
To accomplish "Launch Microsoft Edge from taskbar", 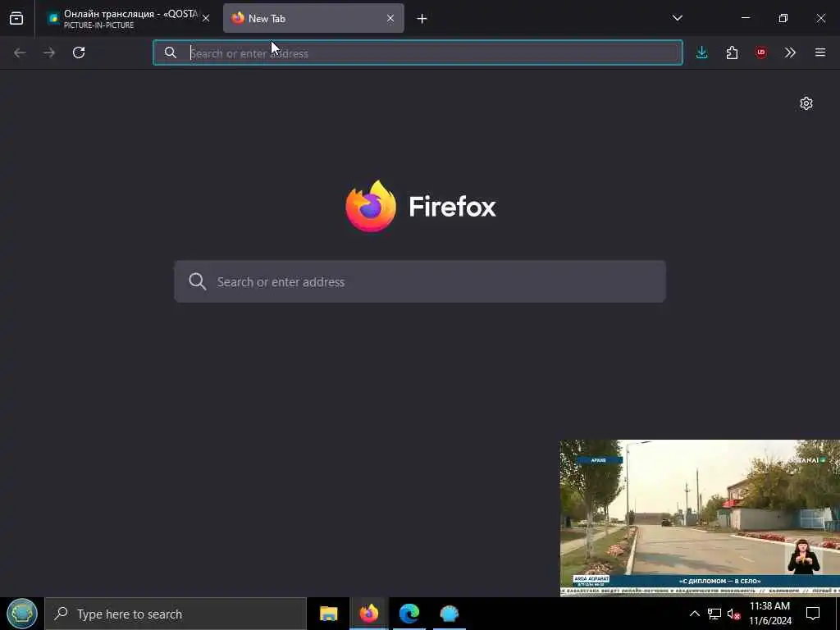I will (409, 614).
